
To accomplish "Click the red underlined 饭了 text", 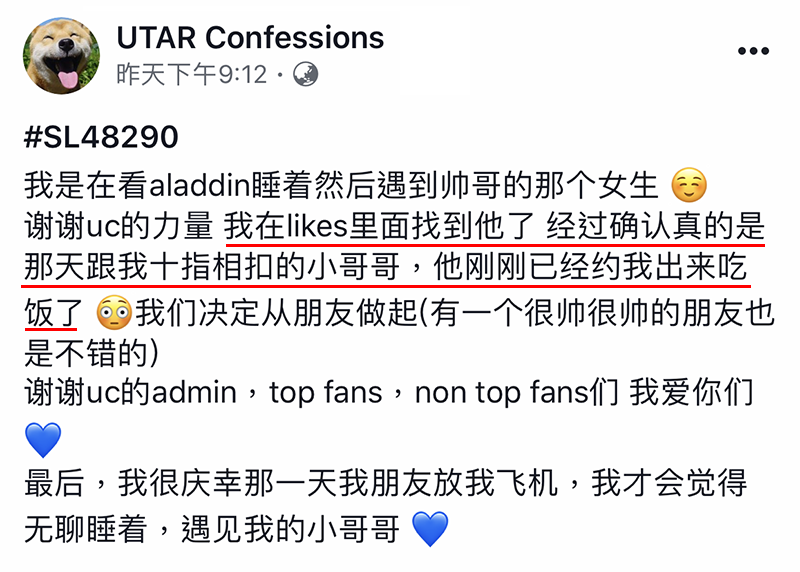I will pos(54,312).
